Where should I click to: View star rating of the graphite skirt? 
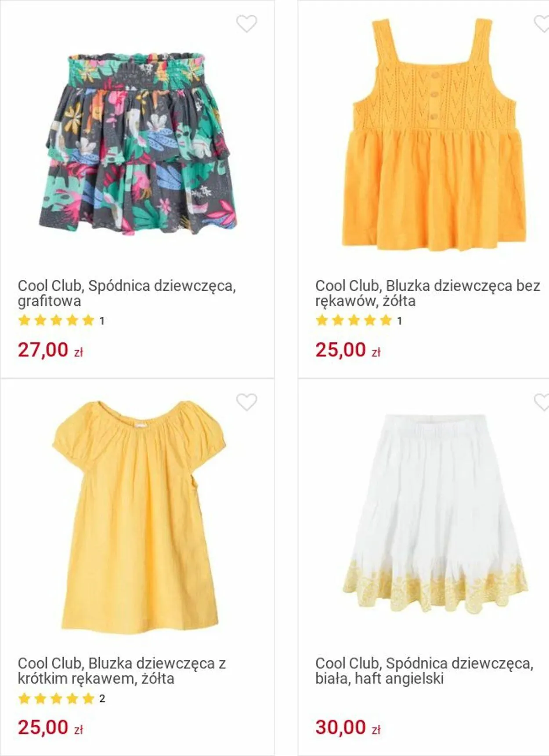coord(57,320)
